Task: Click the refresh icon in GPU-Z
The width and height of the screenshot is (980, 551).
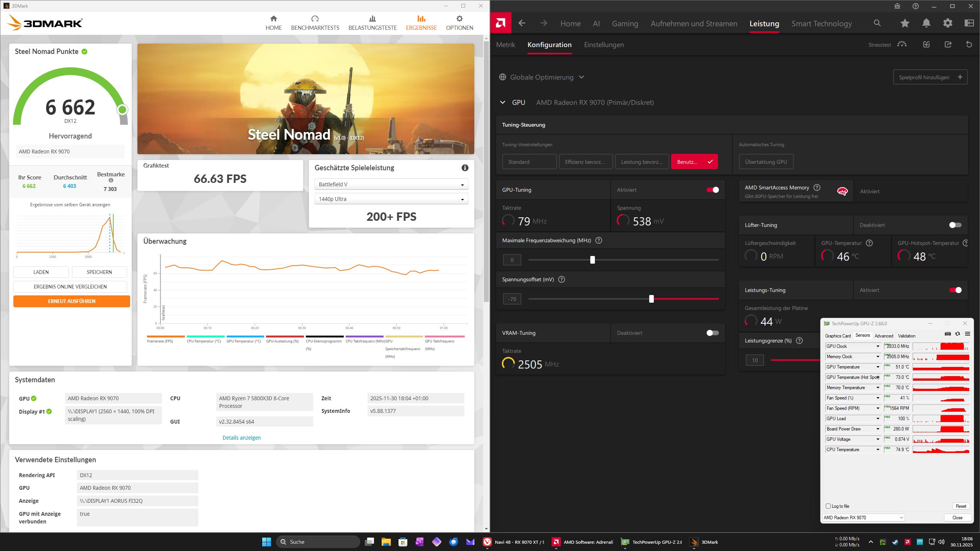Action: 958,334
